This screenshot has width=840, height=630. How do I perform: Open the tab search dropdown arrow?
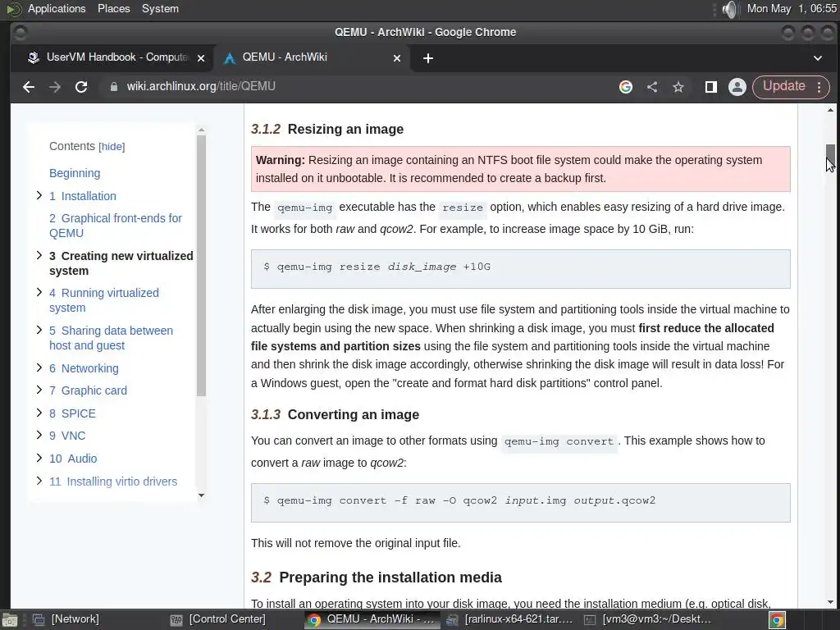point(818,58)
